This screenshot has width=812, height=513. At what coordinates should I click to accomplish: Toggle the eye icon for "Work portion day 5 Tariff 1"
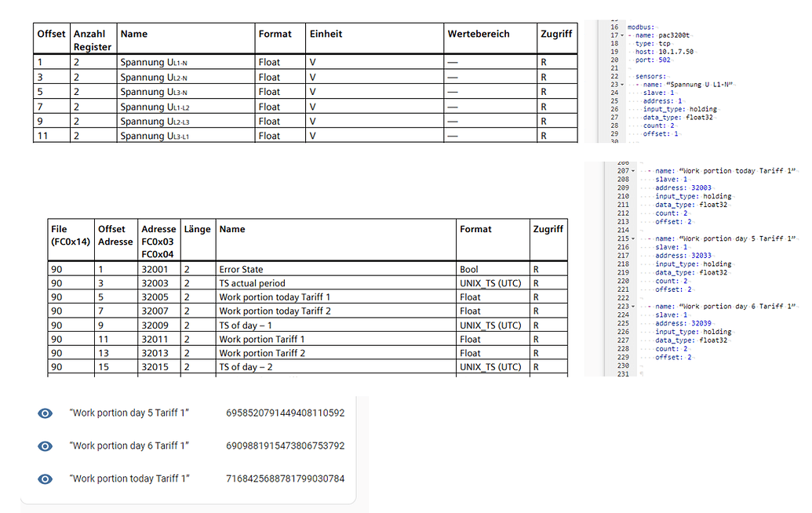click(45, 413)
